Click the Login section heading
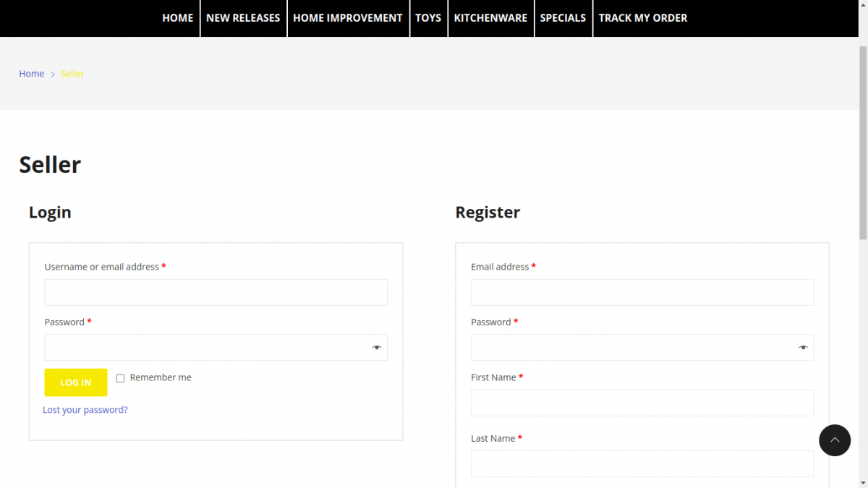This screenshot has width=868, height=488. click(50, 213)
